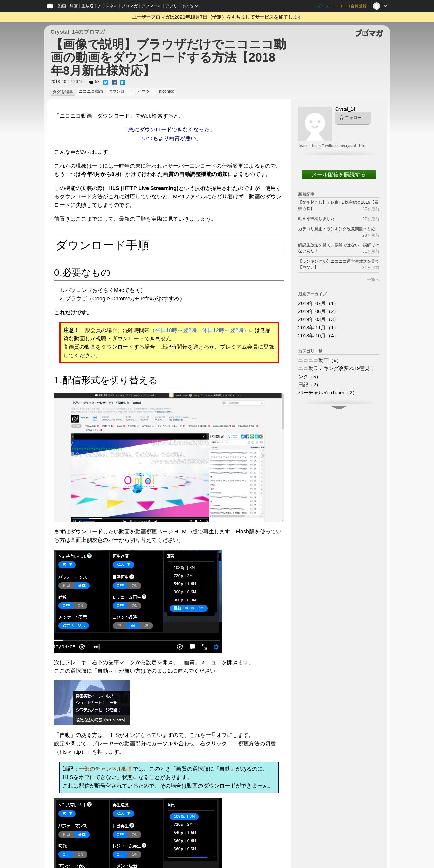This screenshot has height=868, width=434.
Task: Open アツマール in the top navigation
Action: tap(151, 6)
